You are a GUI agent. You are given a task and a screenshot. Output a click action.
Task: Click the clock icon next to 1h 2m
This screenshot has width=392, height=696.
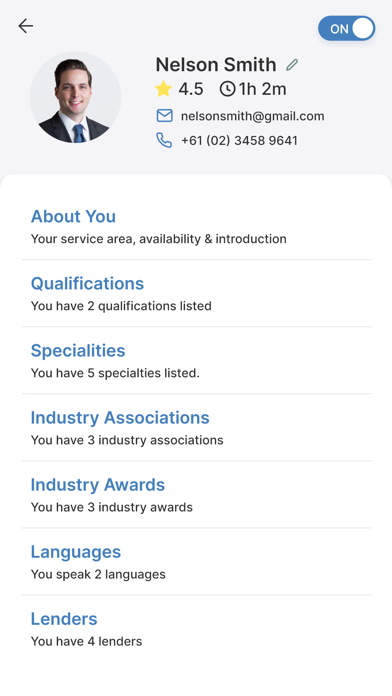coord(227,89)
